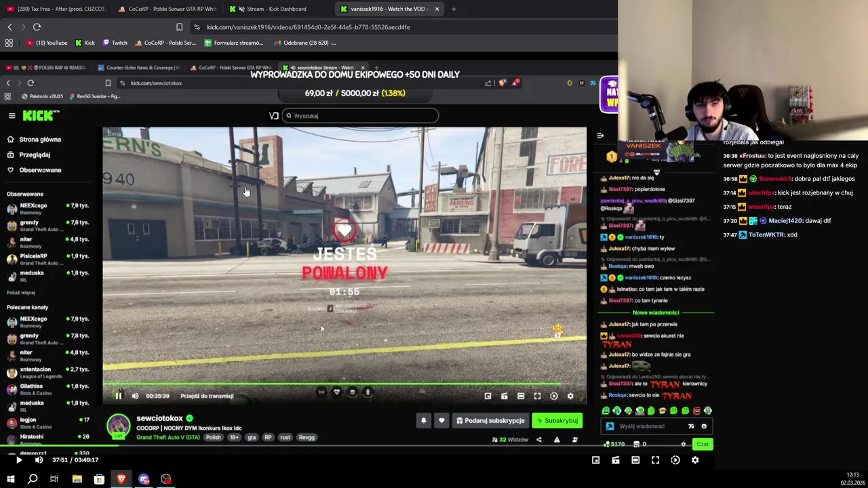Open the legjon channel row
Image resolution: width=868 pixels, height=488 pixels.
pyautogui.click(x=47, y=423)
